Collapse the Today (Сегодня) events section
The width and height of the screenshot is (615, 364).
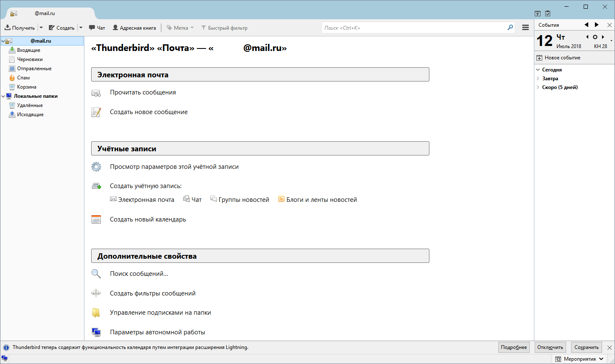(x=538, y=70)
